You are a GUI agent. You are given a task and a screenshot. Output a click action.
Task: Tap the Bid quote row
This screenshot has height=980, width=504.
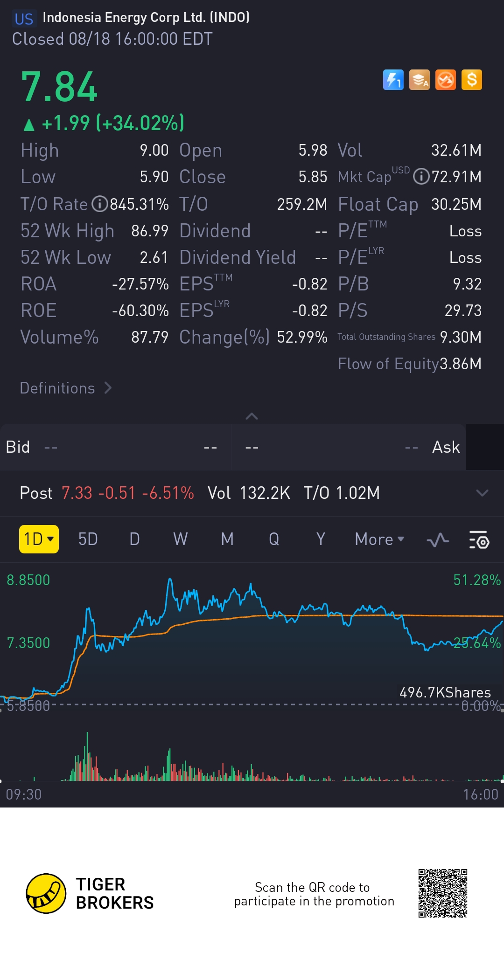pyautogui.click(x=115, y=447)
